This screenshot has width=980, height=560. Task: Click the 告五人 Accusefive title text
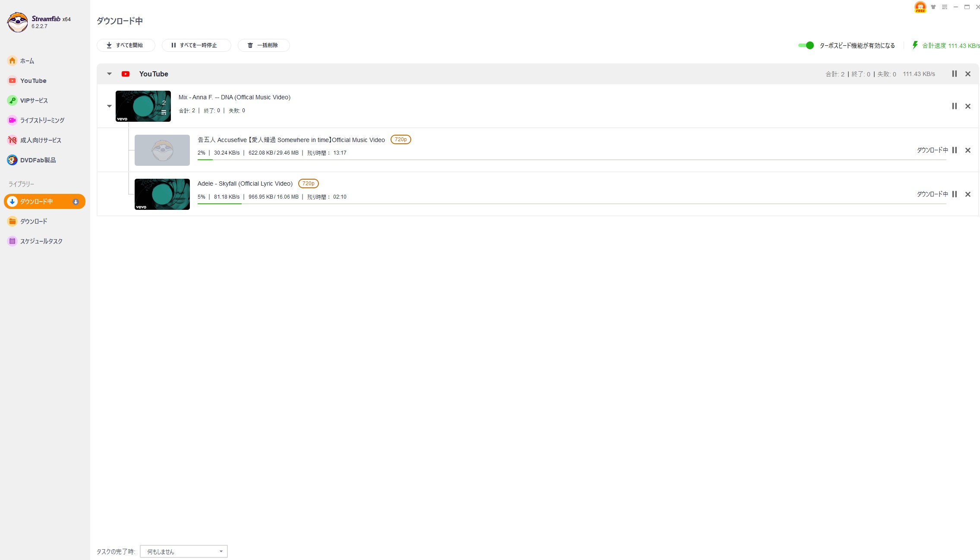[x=291, y=140]
